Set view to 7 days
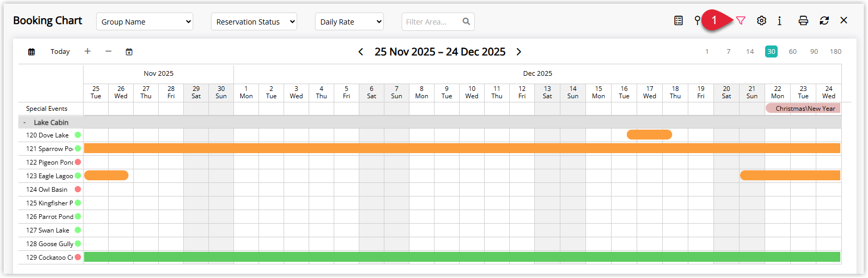868x278 pixels. coord(729,51)
